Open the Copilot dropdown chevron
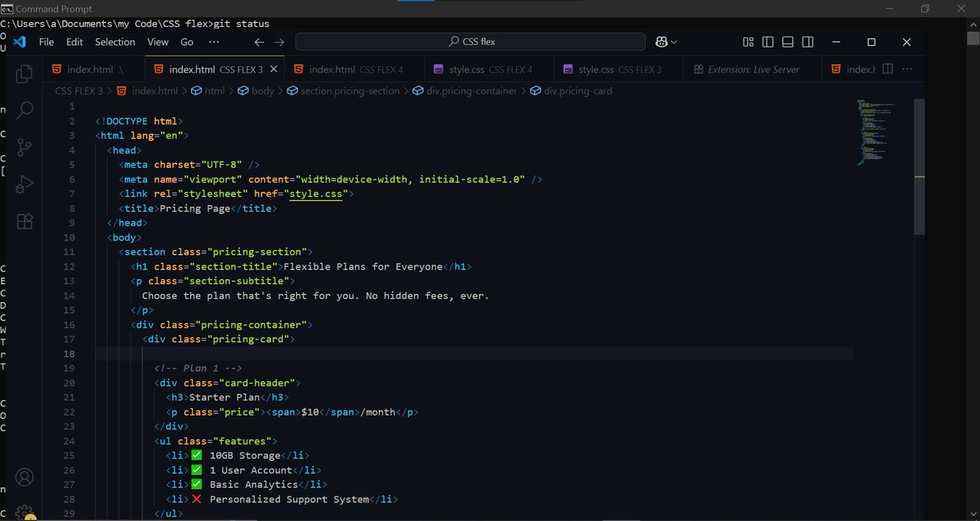This screenshot has height=521, width=980. tap(674, 42)
